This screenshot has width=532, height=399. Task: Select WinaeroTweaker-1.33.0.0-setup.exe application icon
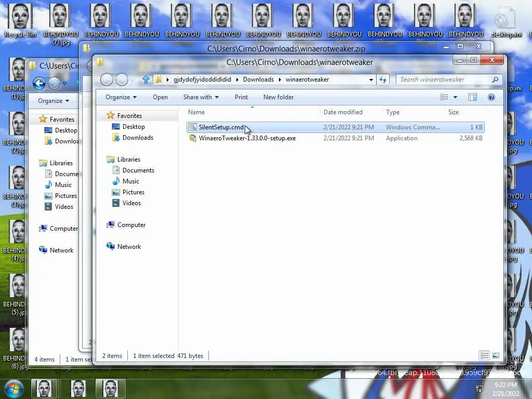pyautogui.click(x=192, y=138)
